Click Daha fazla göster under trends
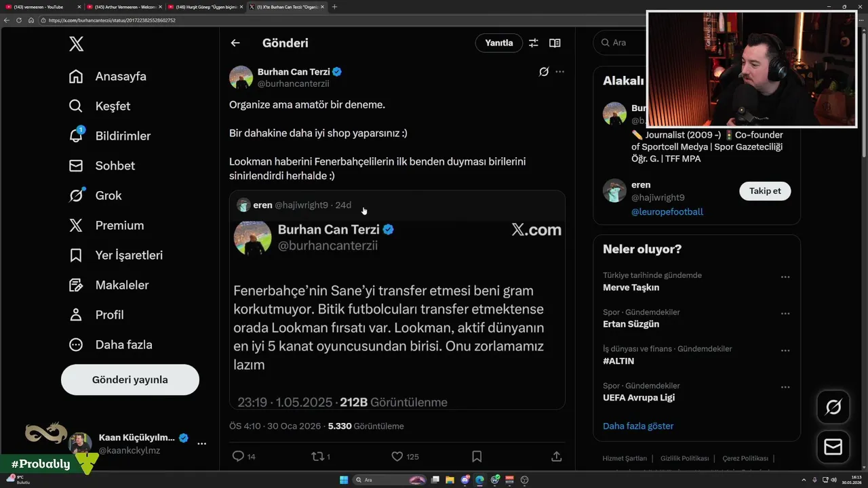868x488 pixels. 638,426
